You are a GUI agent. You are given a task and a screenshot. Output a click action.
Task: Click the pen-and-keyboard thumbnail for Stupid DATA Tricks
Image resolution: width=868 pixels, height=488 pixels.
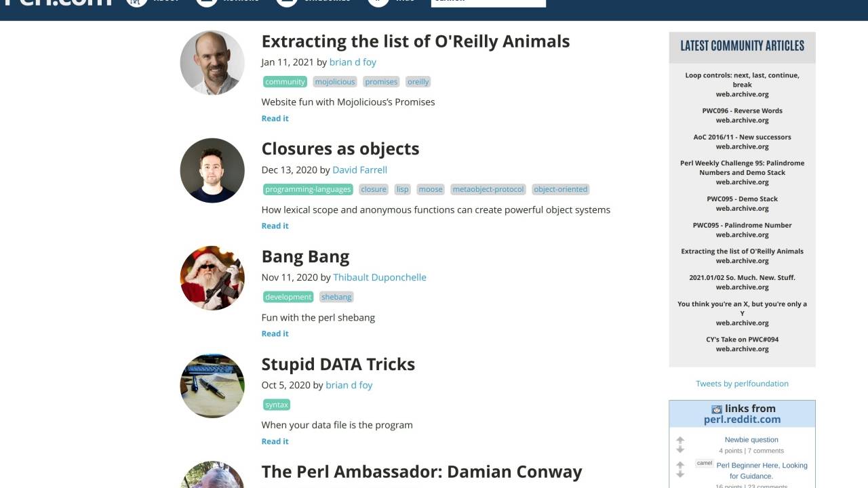212,386
